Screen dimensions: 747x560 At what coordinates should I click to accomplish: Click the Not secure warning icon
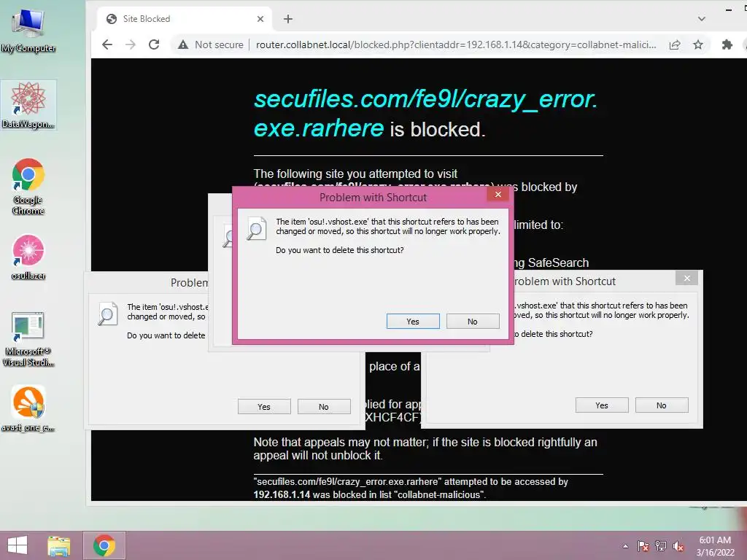point(183,44)
